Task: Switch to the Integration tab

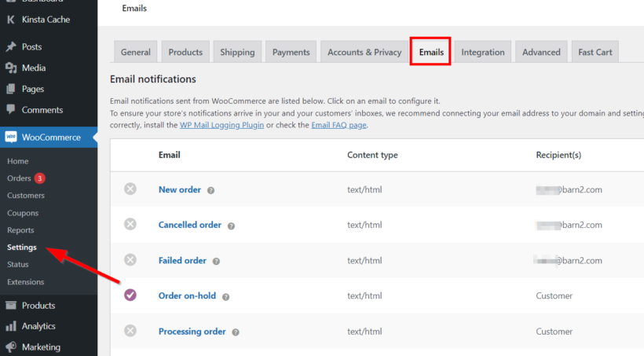Action: click(x=482, y=52)
